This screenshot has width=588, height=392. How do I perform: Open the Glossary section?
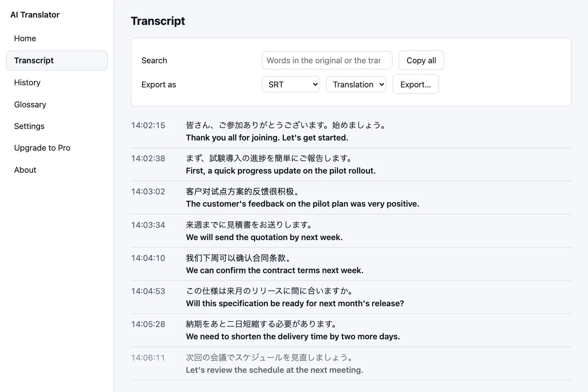[57, 105]
